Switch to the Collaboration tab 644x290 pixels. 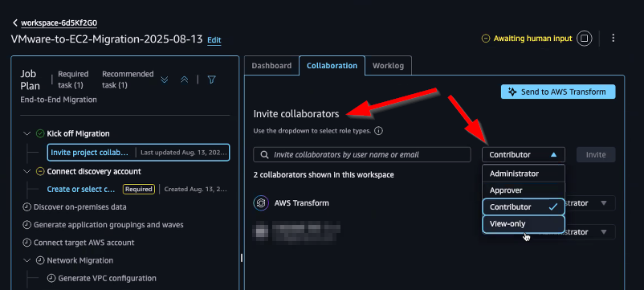pos(332,66)
